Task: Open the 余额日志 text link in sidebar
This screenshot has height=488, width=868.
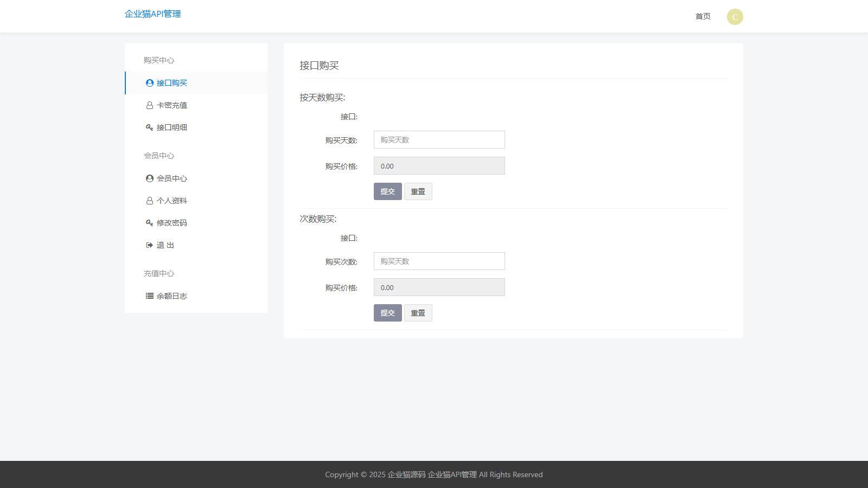Action: click(172, 296)
